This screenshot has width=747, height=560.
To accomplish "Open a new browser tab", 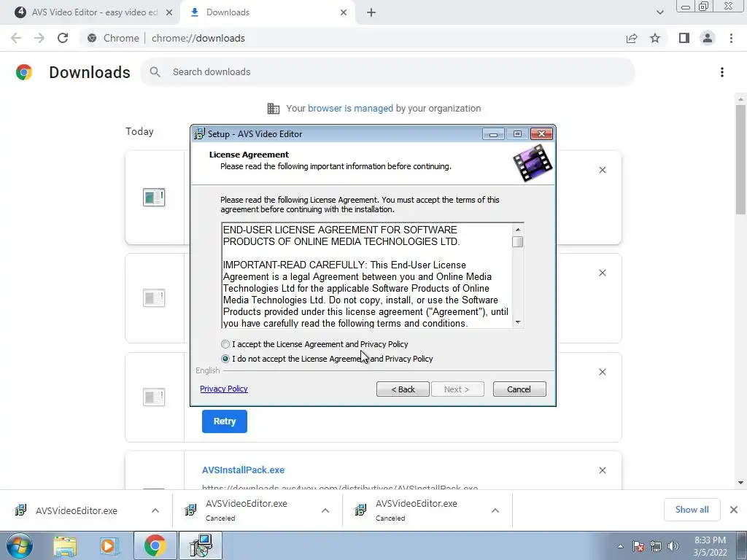I will click(x=371, y=13).
